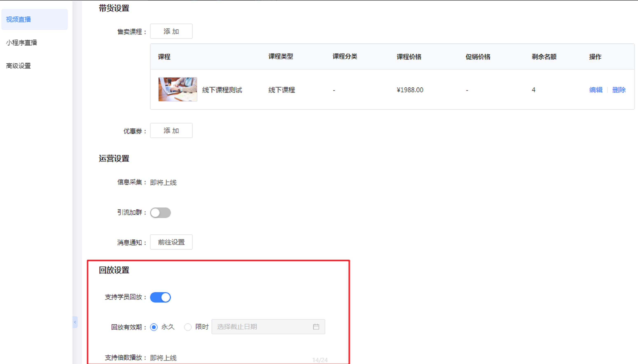Collapse the sidebar with the arrow handle

click(x=75, y=322)
